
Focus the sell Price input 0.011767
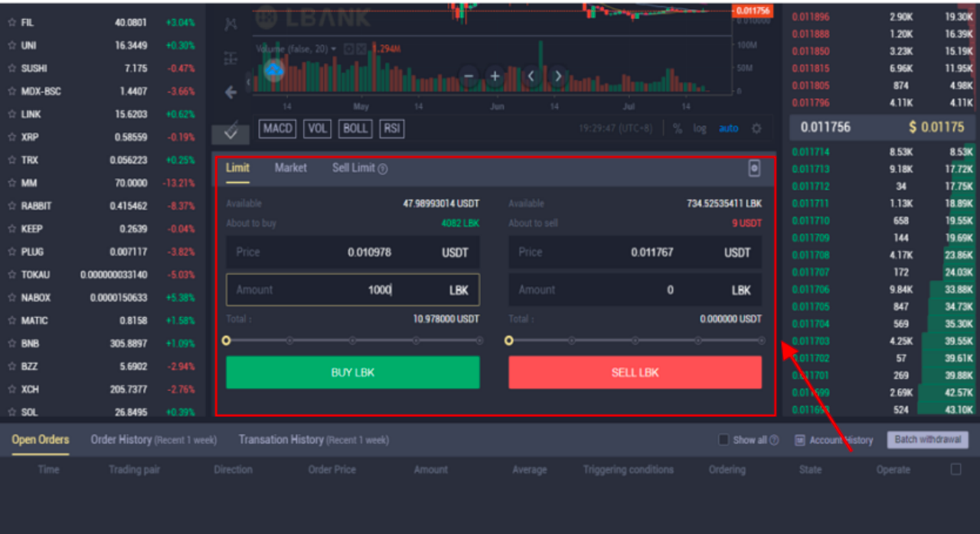[635, 252]
